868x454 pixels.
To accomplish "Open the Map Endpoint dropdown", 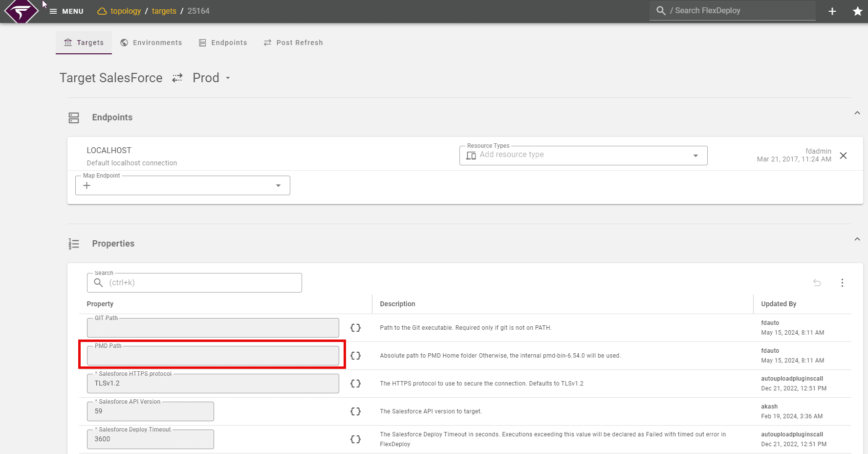I will tap(183, 185).
